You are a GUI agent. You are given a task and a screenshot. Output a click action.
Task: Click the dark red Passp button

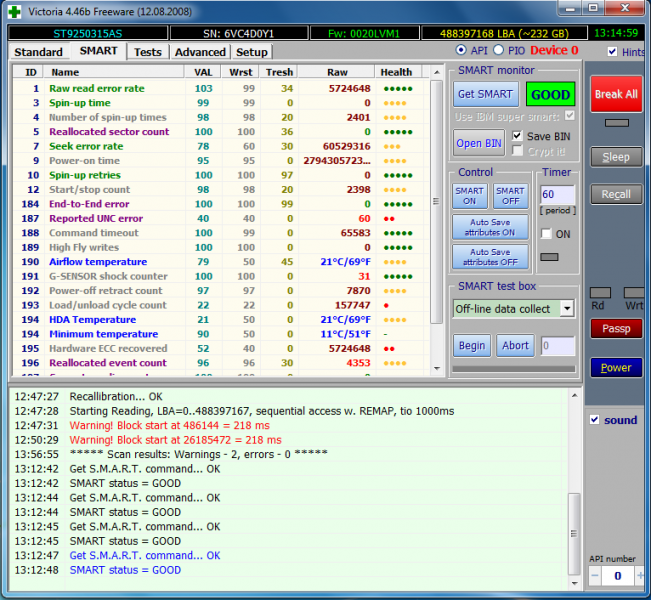click(615, 328)
